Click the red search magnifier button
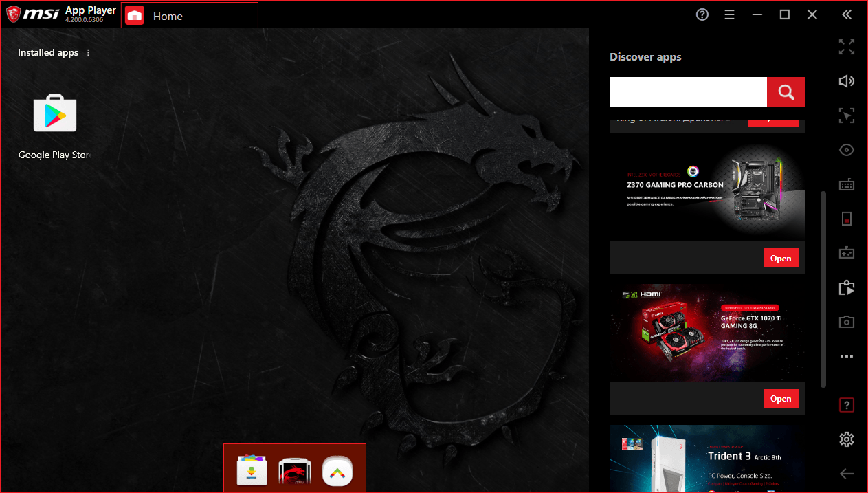The image size is (868, 493). click(x=786, y=91)
